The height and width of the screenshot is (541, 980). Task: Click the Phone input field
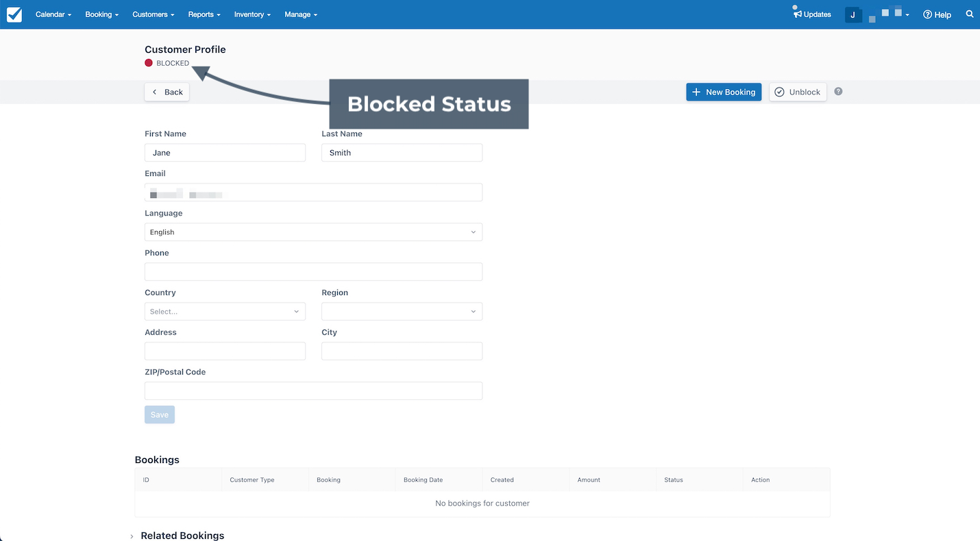(x=313, y=272)
